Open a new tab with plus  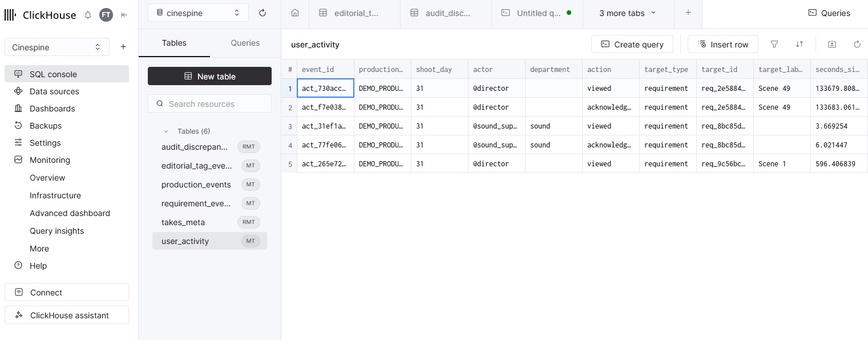pos(688,13)
